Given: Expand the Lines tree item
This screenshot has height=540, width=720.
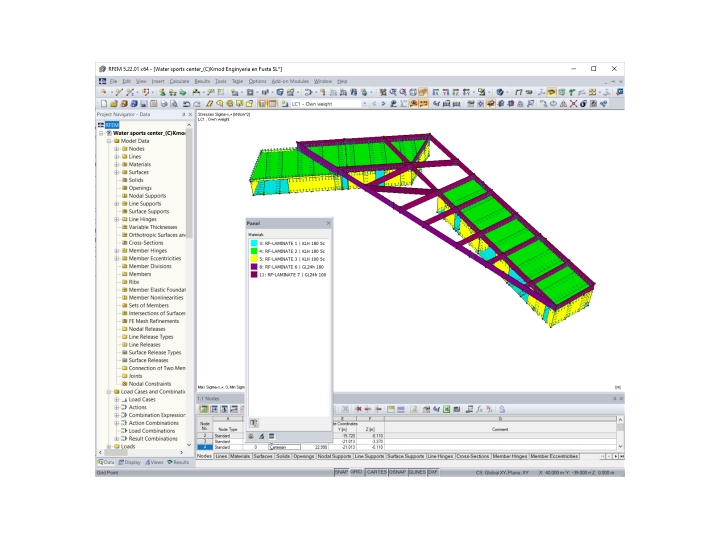Looking at the screenshot, I should click(x=117, y=157).
